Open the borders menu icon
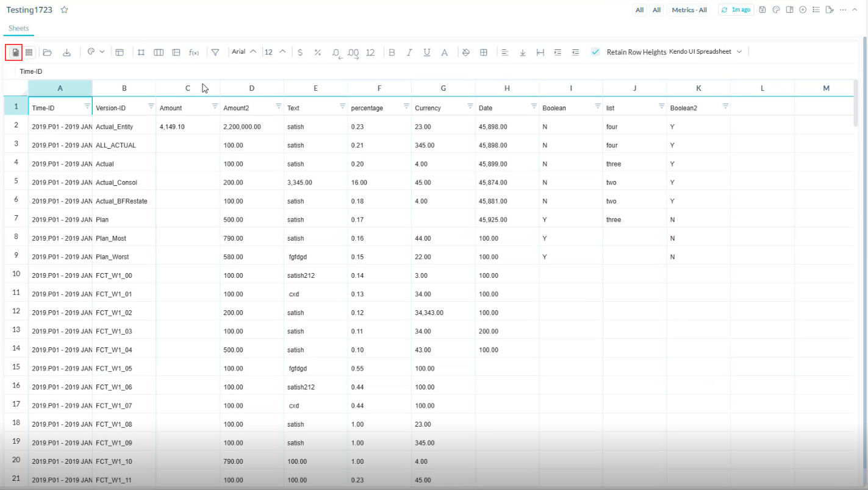868x490 pixels. tap(484, 52)
